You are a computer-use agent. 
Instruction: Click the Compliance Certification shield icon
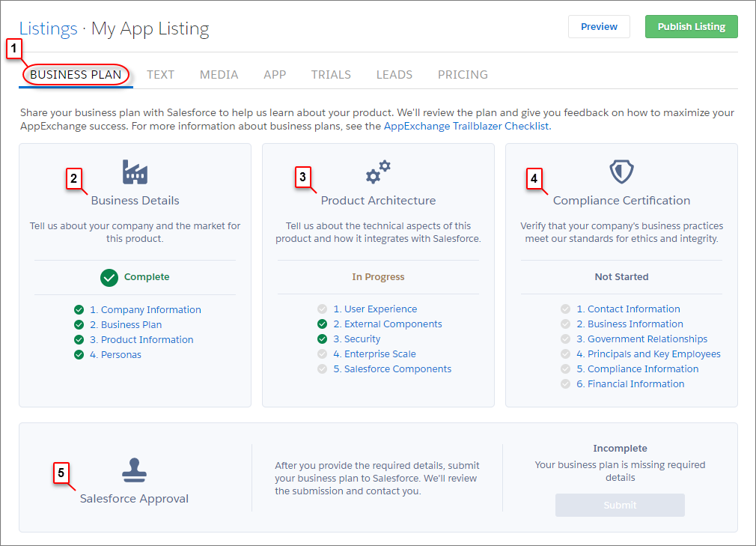[x=621, y=172]
